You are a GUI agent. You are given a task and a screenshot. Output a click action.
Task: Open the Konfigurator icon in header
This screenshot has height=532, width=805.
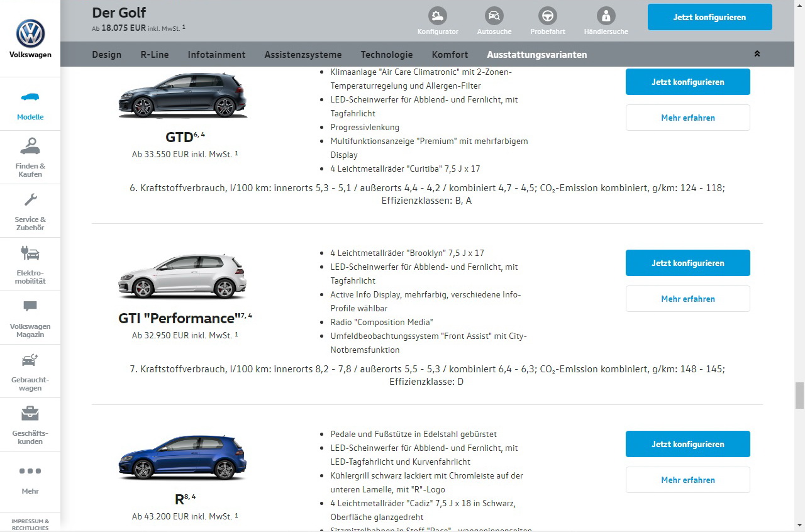click(x=438, y=16)
